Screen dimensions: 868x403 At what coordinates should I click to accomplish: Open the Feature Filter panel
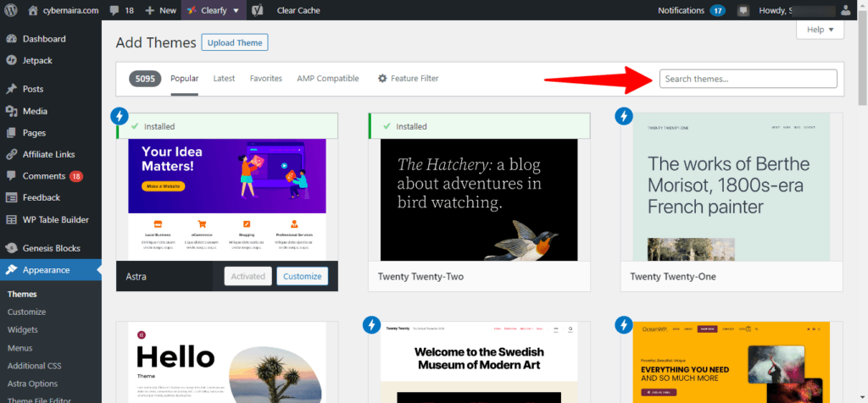tap(408, 79)
